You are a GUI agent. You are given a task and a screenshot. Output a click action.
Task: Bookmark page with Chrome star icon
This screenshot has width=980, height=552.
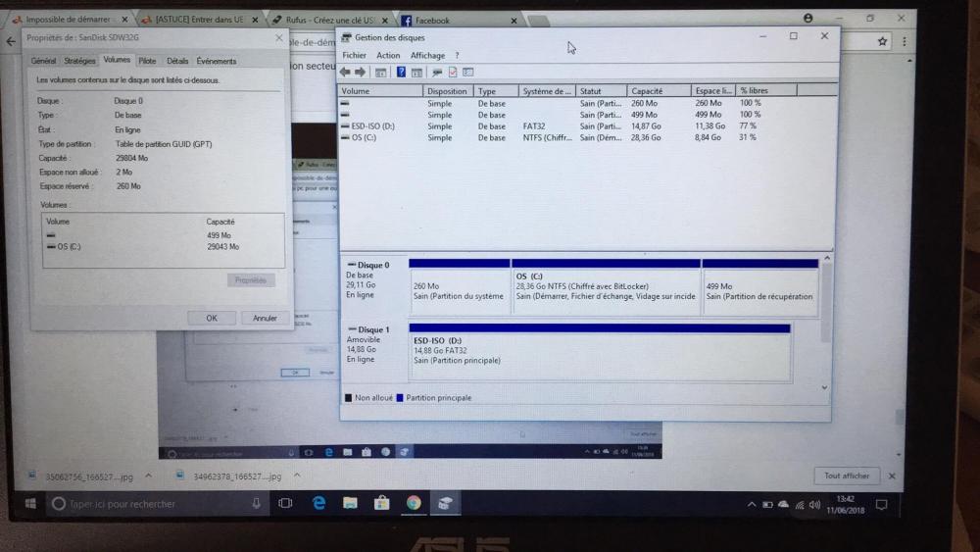pyautogui.click(x=882, y=41)
